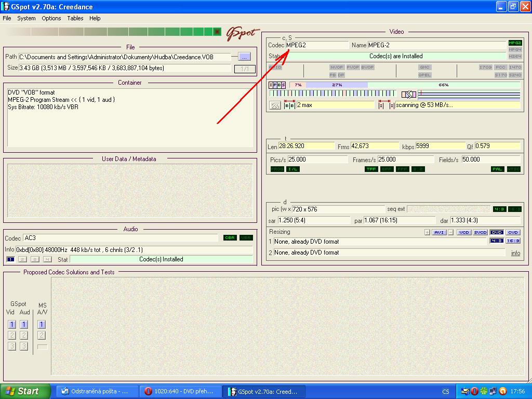Choose the 4:3 resizing aspect button
532x399 pixels.
[497, 241]
